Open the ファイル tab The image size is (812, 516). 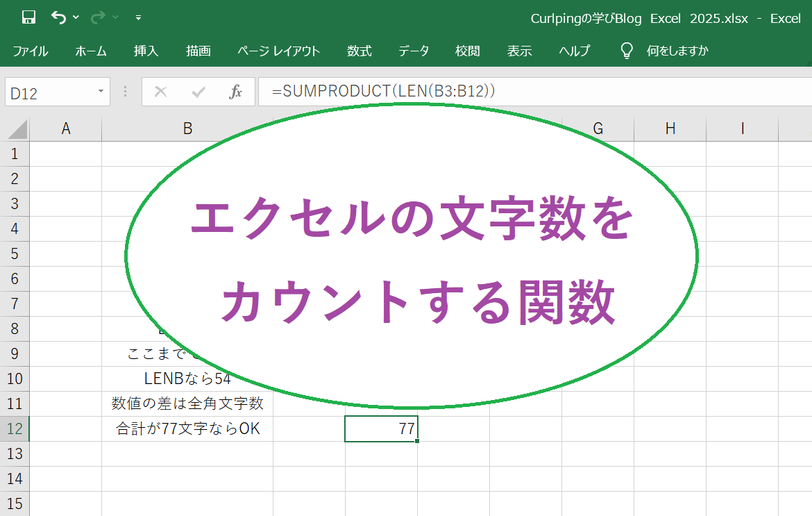point(30,51)
